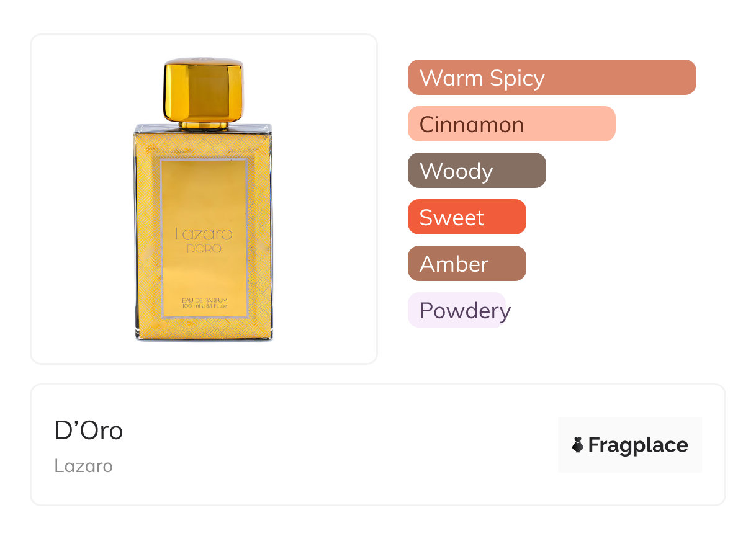Click the Amber accord bar
Screen dimensions: 756x536
[466, 264]
